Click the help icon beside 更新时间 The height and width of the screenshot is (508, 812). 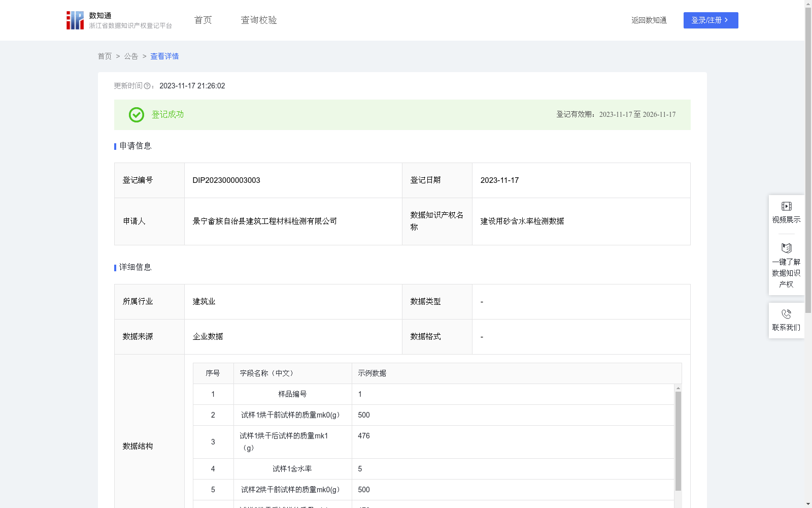(x=147, y=86)
